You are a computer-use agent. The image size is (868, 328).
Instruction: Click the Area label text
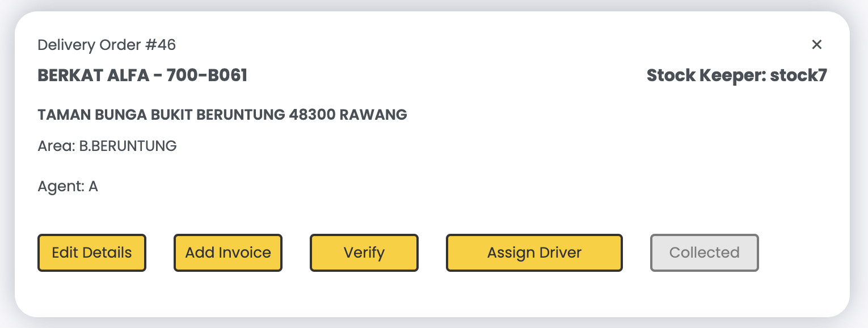(x=56, y=146)
